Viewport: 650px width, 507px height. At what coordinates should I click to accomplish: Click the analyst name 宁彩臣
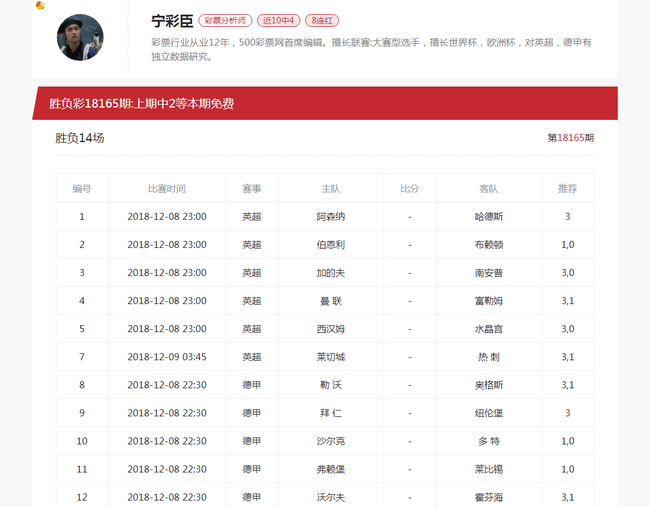pyautogui.click(x=172, y=21)
